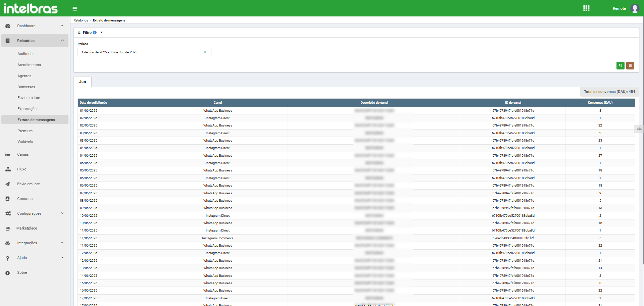
Task: Toggle the hamburger sidebar menu
Action: [75, 9]
